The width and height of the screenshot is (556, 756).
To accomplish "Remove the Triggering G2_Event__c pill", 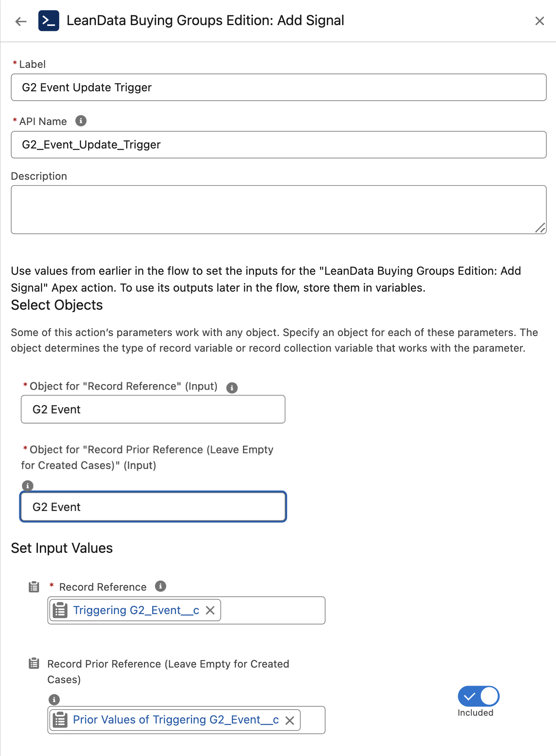I will point(210,610).
